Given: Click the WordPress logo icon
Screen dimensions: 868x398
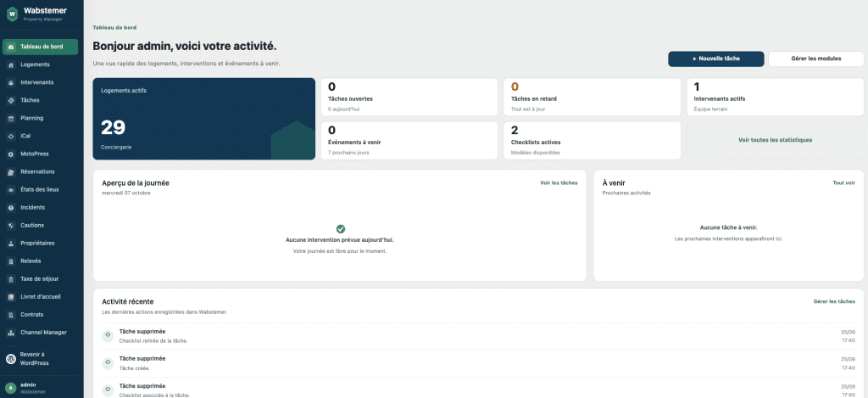Looking at the screenshot, I should point(10,359).
